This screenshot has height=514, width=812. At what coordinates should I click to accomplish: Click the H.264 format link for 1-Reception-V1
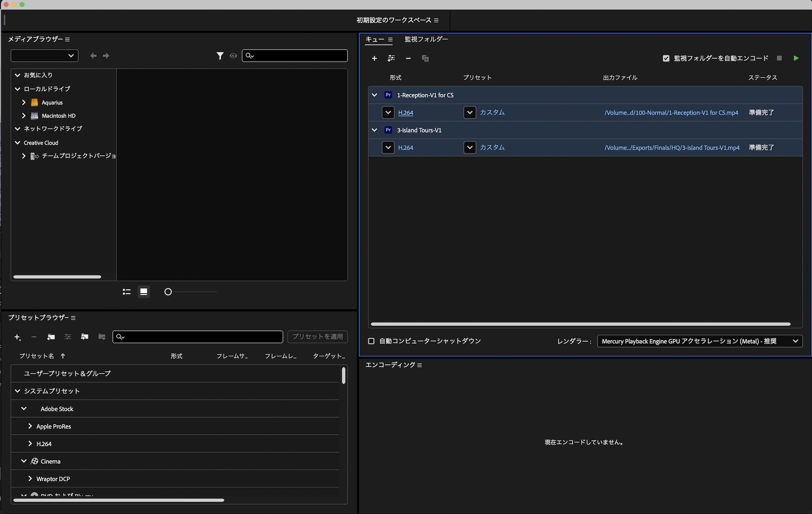(x=405, y=113)
